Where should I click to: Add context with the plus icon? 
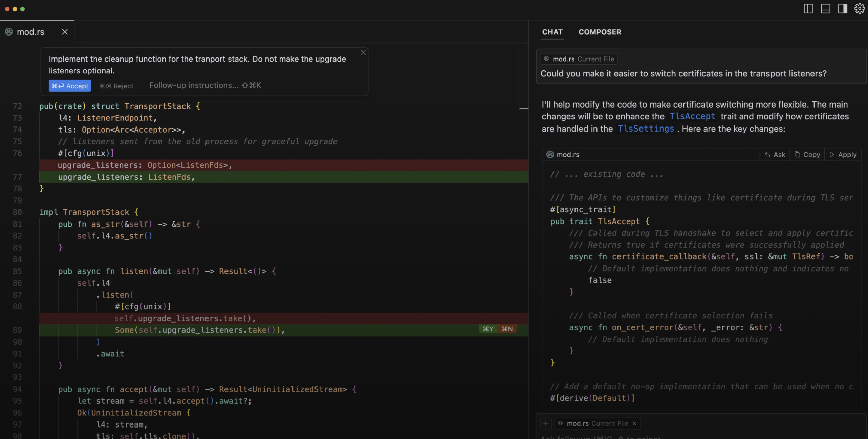(546, 423)
